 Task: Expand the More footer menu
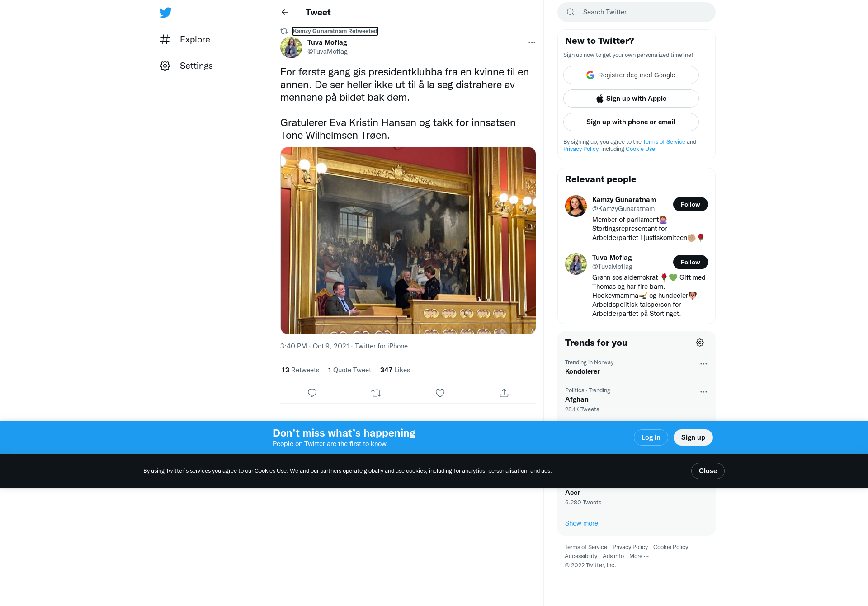639,556
